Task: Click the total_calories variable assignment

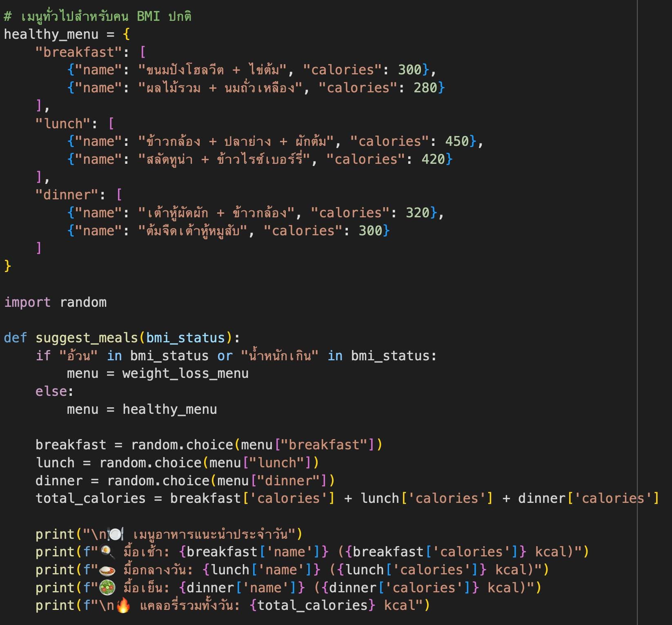Action: click(90, 498)
